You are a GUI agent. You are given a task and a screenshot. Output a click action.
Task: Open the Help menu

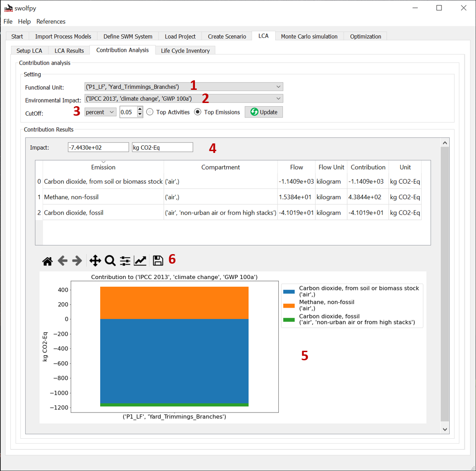[24, 22]
